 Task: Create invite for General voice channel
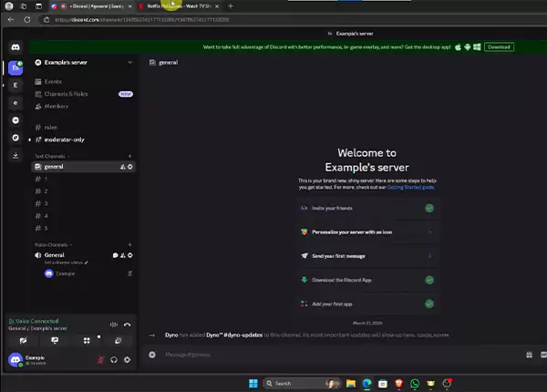tap(123, 255)
